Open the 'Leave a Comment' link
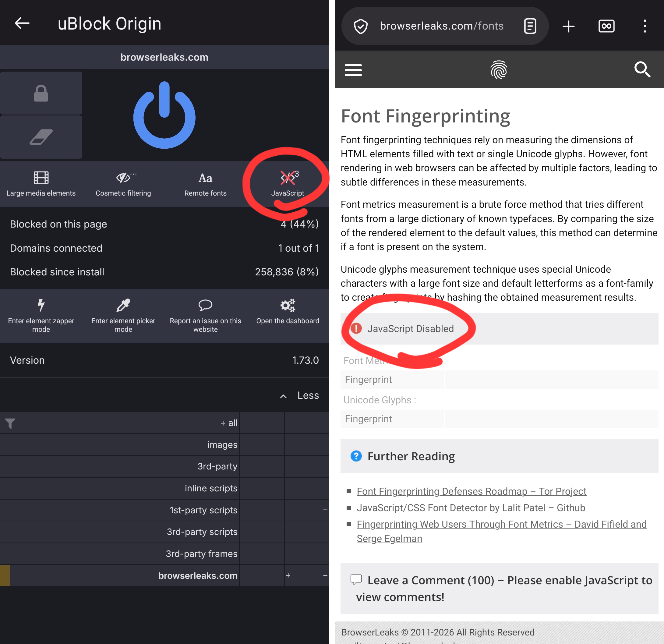Image resolution: width=664 pixels, height=644 pixels. point(416,580)
